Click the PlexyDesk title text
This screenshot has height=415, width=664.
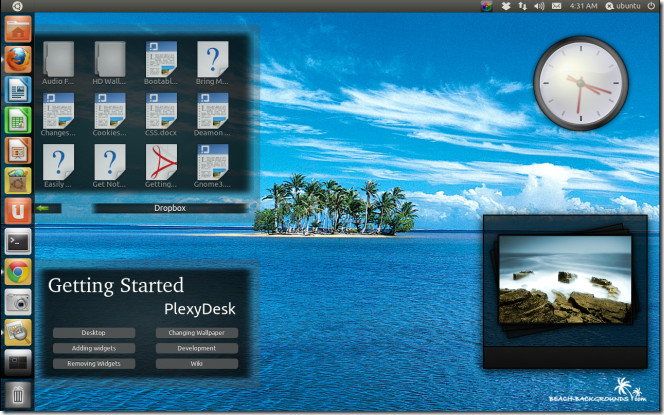pyautogui.click(x=200, y=309)
